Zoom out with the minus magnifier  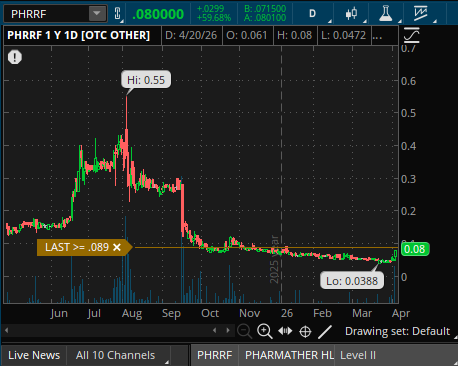point(244,331)
